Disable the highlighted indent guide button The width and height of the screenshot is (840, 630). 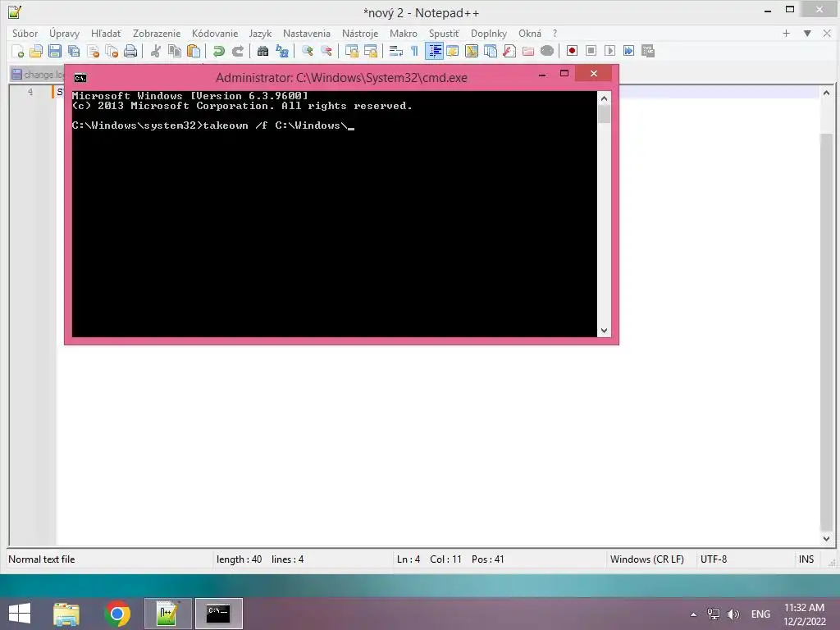(434, 51)
